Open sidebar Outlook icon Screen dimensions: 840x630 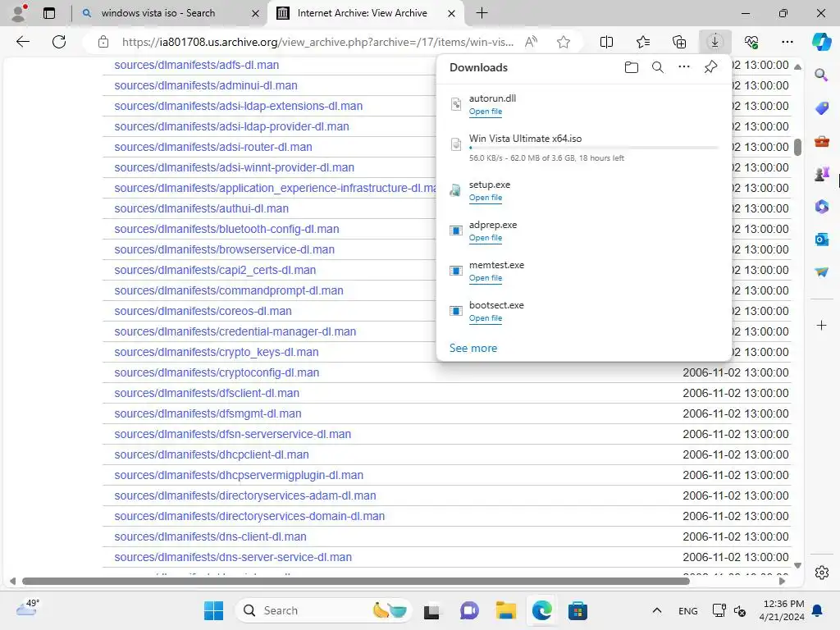821,240
